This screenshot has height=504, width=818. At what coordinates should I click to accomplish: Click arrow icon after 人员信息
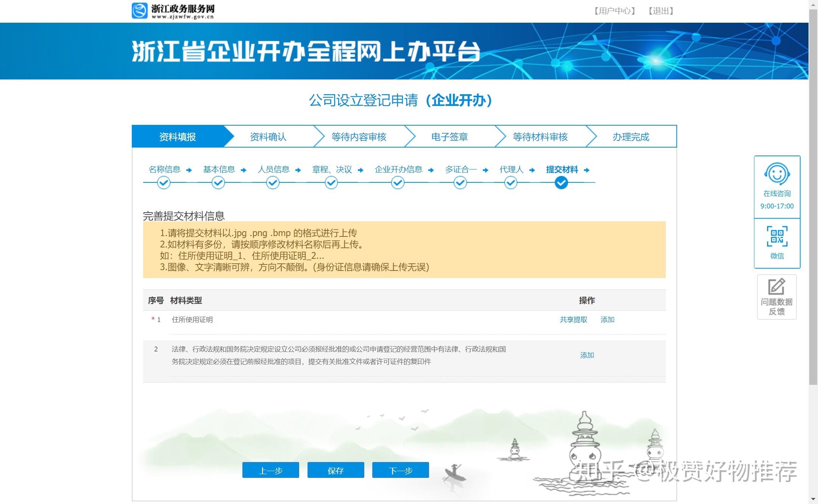click(x=298, y=170)
